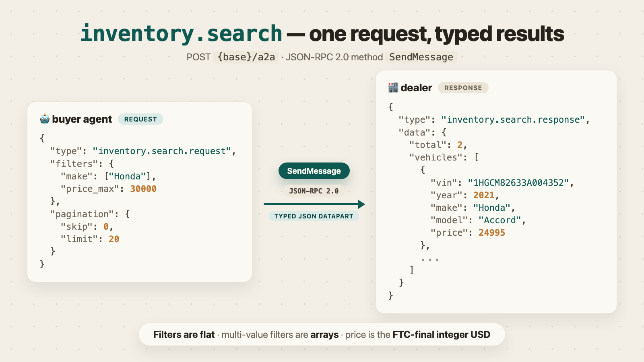
Task: Click the ellipsis in the vehicles array
Action: point(430,260)
